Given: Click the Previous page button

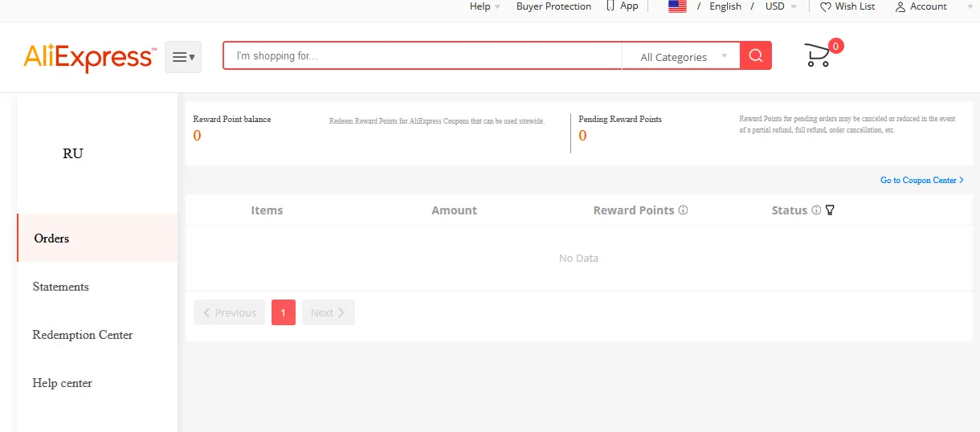Looking at the screenshot, I should pyautogui.click(x=229, y=312).
